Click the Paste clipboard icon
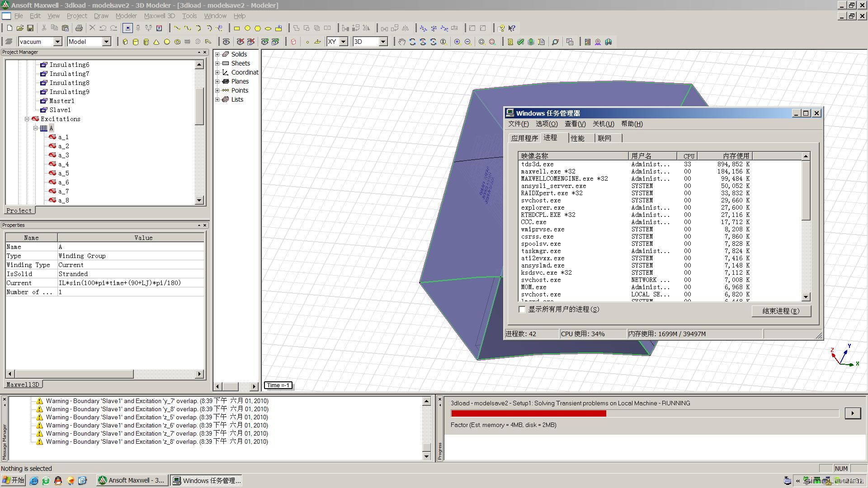Viewport: 868px width, 488px height. coord(65,28)
